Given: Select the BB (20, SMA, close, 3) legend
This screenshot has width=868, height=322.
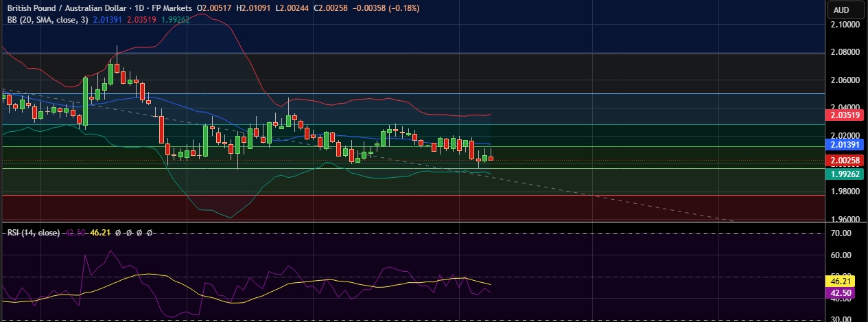Looking at the screenshot, I should click(x=46, y=20).
